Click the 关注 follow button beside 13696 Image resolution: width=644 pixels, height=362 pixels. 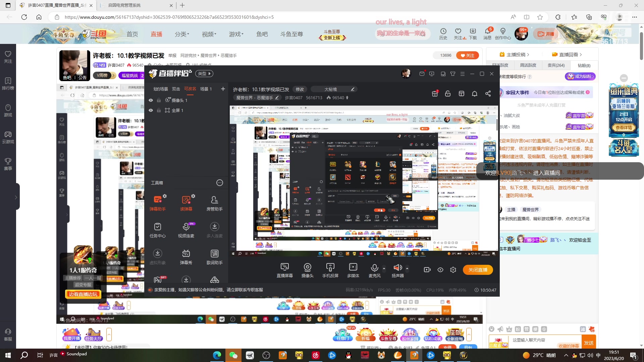[467, 55]
